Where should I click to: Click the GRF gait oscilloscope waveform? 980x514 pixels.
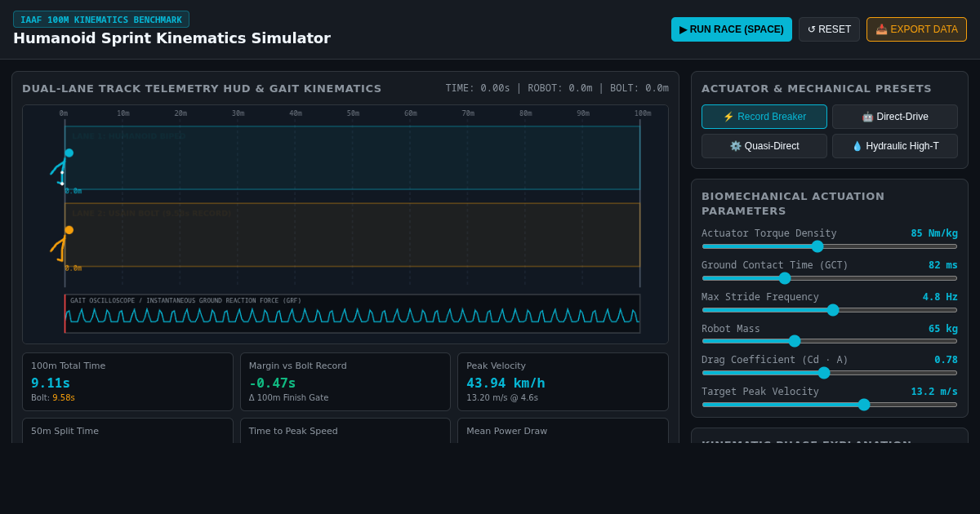click(353, 314)
